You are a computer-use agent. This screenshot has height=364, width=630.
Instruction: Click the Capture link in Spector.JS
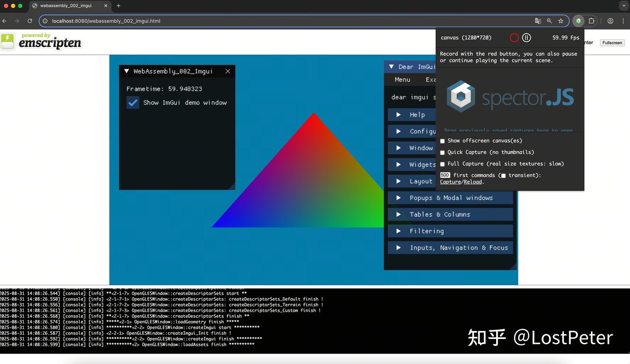pos(450,182)
